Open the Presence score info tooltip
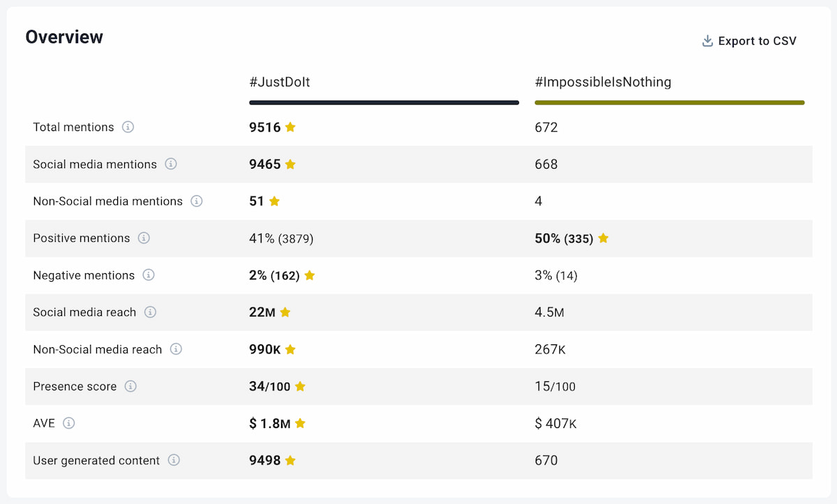 click(131, 386)
